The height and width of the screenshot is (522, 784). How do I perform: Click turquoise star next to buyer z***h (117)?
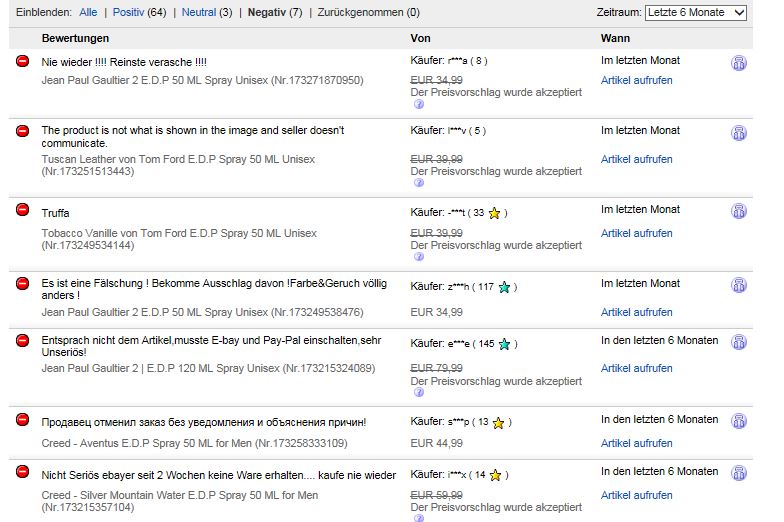504,287
